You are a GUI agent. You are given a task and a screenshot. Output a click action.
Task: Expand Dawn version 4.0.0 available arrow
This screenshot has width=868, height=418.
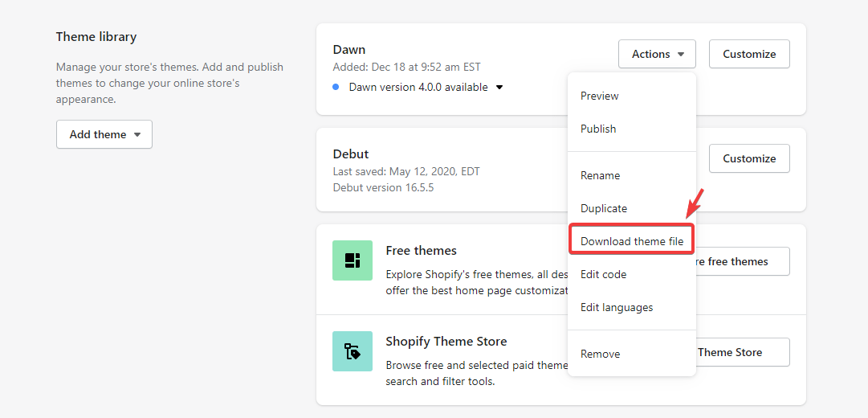coord(499,87)
